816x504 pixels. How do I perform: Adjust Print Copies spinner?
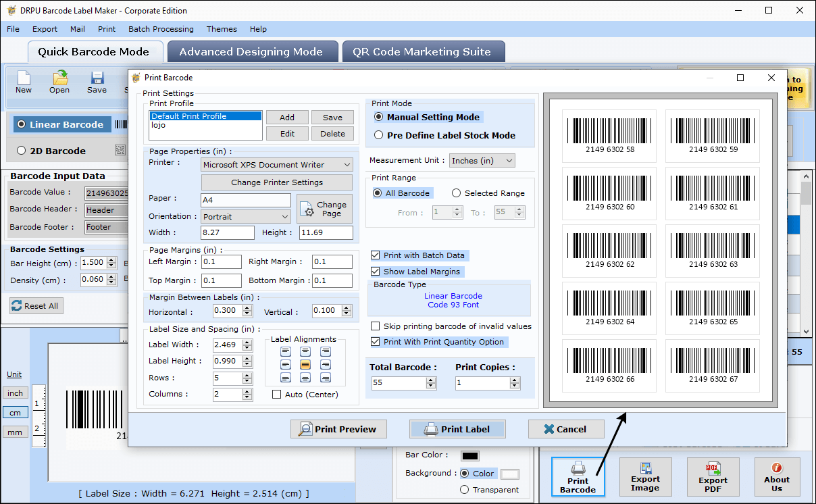pyautogui.click(x=515, y=383)
